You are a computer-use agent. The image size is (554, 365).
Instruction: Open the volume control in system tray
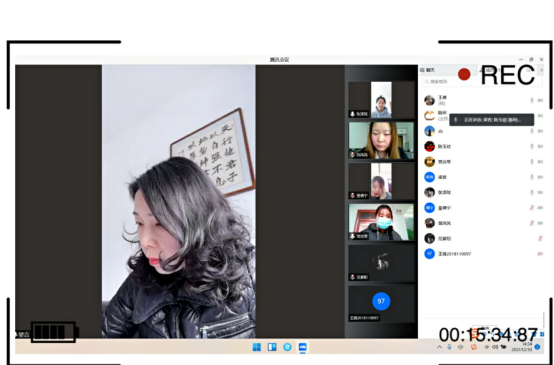[x=495, y=347]
